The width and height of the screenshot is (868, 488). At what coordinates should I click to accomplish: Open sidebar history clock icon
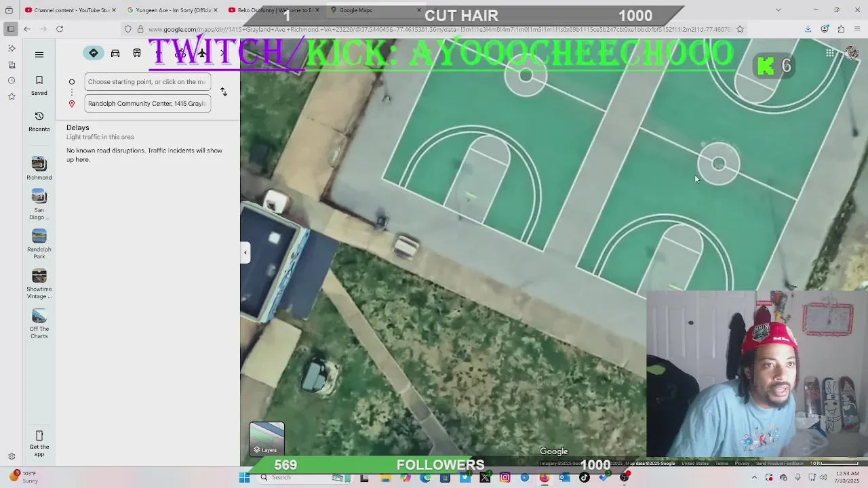tap(12, 81)
